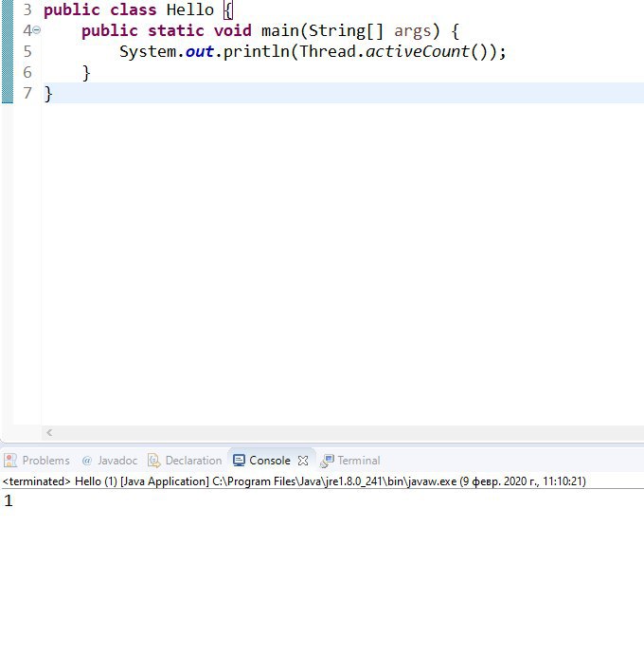Click the 'String[]' type on line 4
Viewport: 644px width, 671px height.
pyautogui.click(x=346, y=31)
